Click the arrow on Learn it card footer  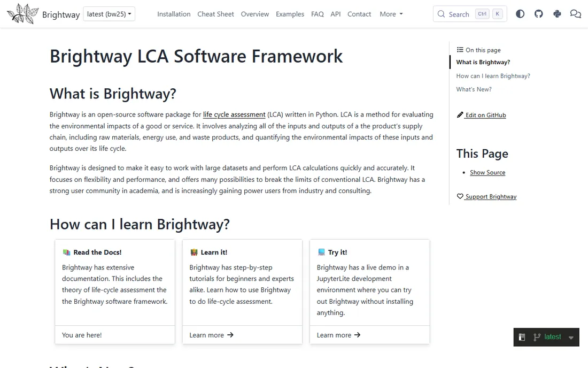230,335
